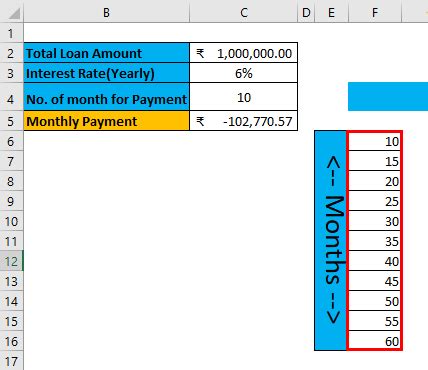
Task: Select the months cell showing 45
Action: coord(375,281)
